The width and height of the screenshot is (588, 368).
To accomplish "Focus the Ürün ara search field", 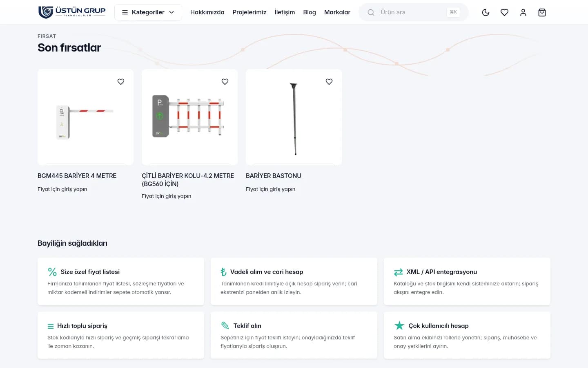I will tap(414, 12).
